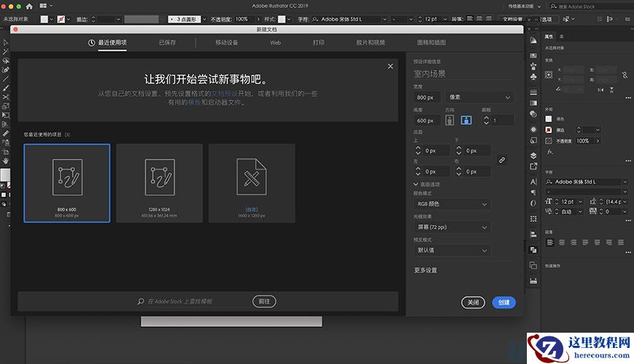Open the Character panel icon in dock
This screenshot has height=364, width=634.
coord(533,182)
